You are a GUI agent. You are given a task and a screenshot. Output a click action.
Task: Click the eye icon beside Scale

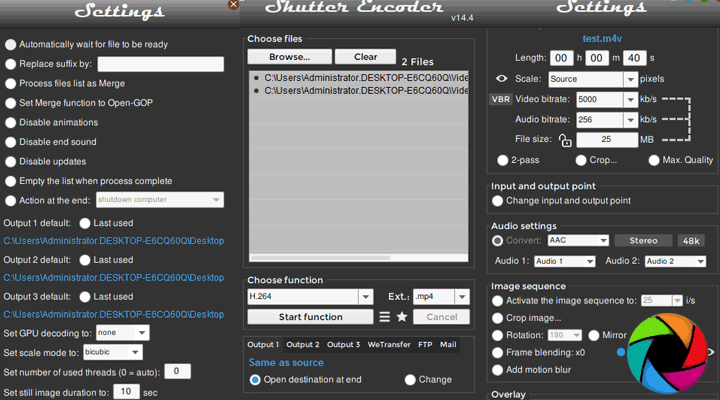point(502,79)
